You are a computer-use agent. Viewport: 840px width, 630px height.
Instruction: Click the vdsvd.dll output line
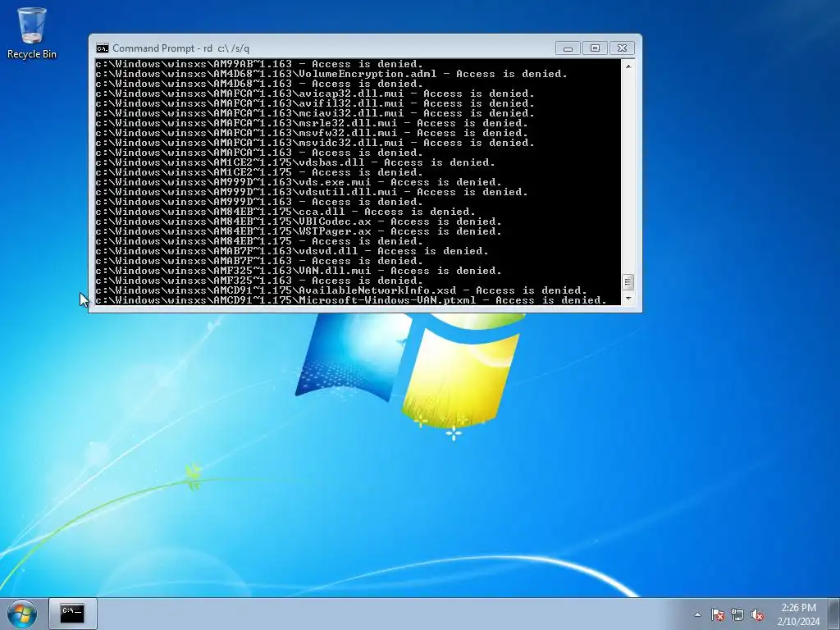click(x=292, y=251)
